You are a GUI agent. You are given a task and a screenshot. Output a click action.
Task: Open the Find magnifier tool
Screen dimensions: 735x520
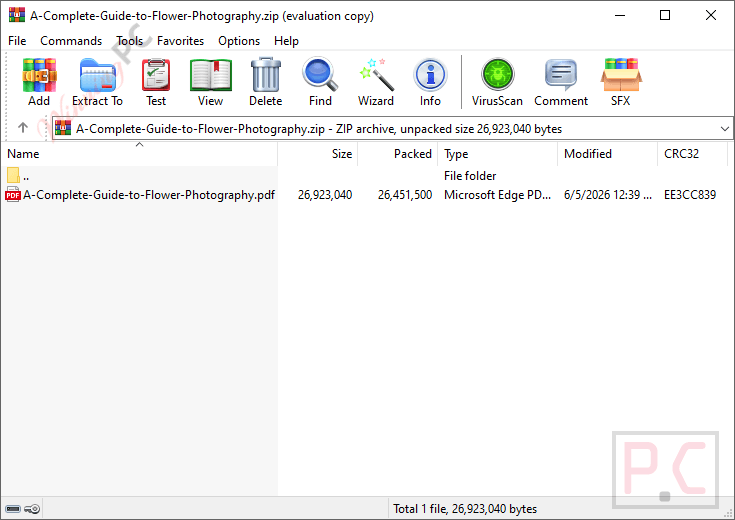(320, 75)
